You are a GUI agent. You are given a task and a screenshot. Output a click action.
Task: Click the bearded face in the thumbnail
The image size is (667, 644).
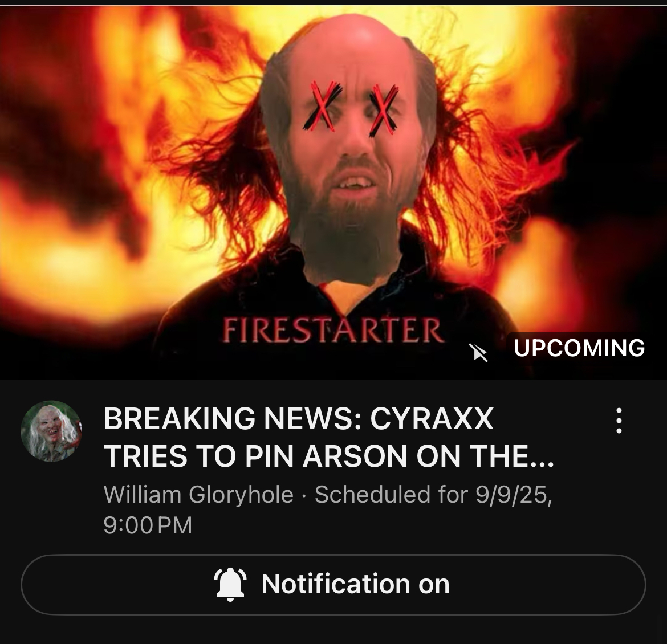(349, 149)
